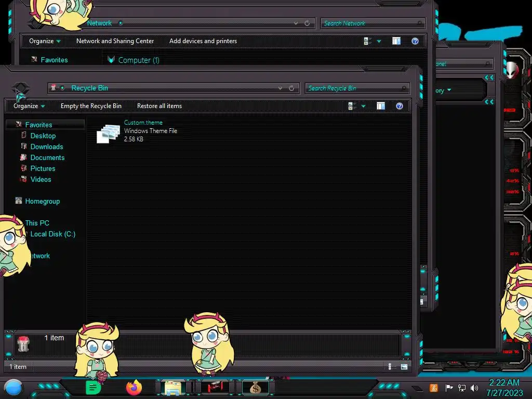Change view icon in Recycle Bin toolbar
Screen dimensions: 532x399
[352, 106]
